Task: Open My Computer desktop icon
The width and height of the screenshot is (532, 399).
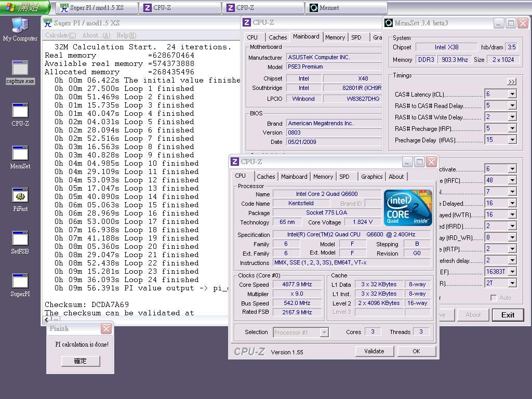Action: pyautogui.click(x=20, y=29)
